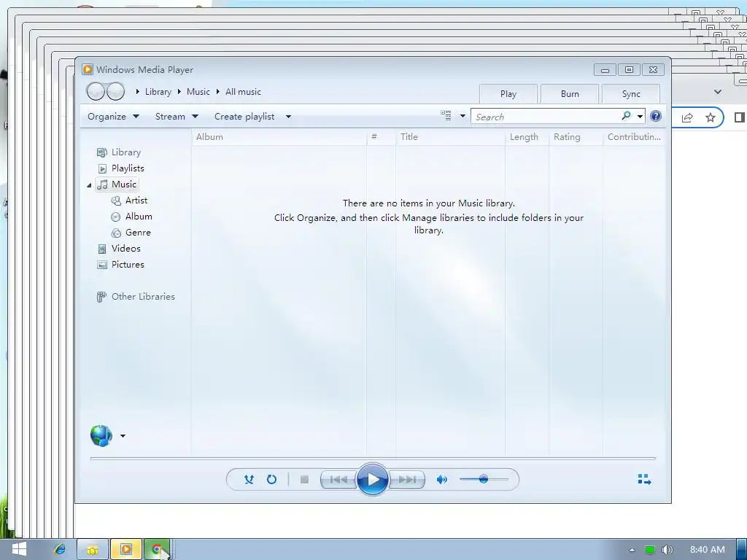Switch to Now Playing mode icon
The image size is (747, 560).
click(x=644, y=480)
